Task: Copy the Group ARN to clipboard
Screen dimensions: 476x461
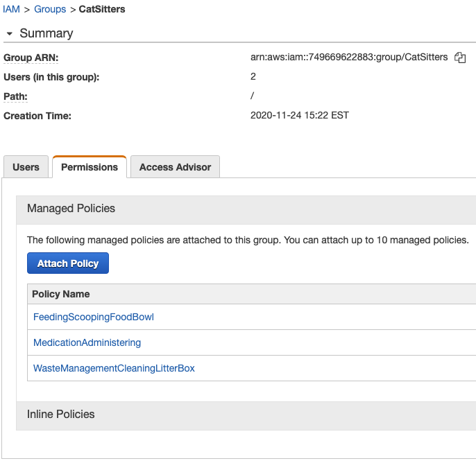Action: [460, 58]
